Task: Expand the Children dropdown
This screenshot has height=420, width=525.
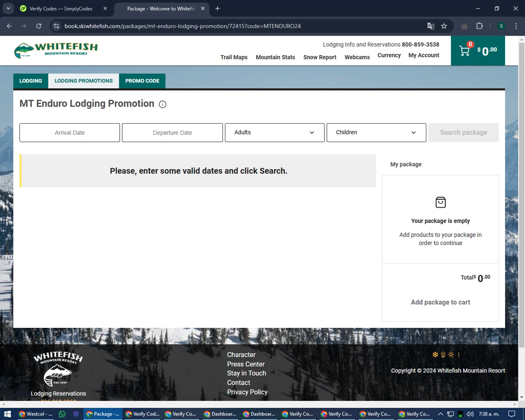Action: click(x=376, y=133)
